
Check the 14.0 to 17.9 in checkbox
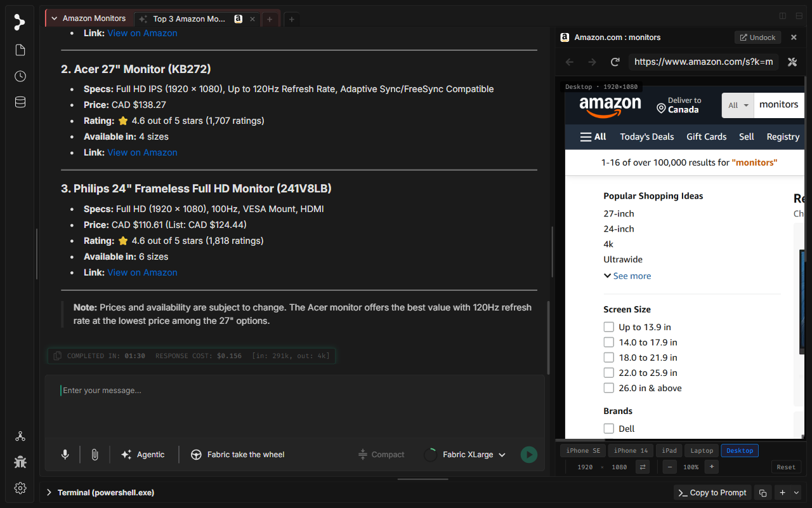pyautogui.click(x=609, y=342)
